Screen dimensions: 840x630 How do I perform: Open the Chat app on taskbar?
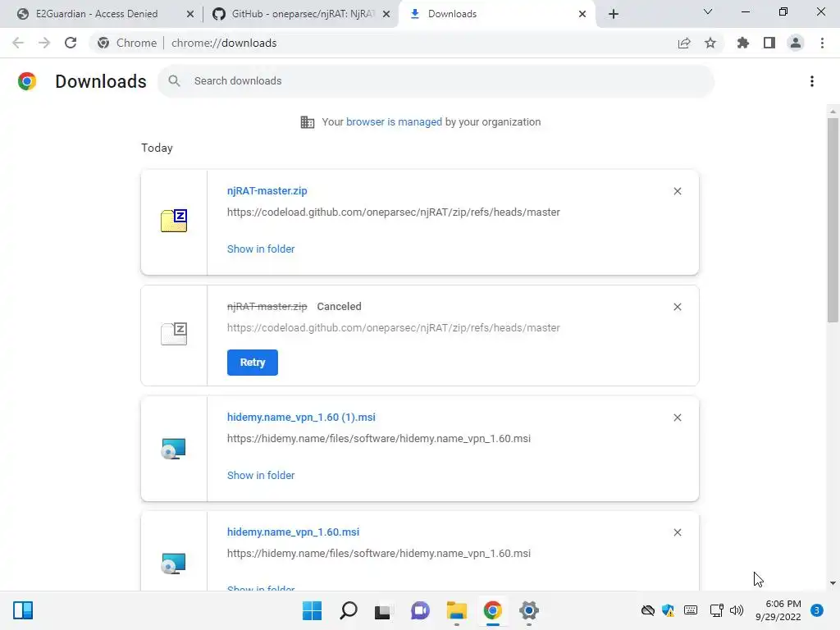[420, 610]
